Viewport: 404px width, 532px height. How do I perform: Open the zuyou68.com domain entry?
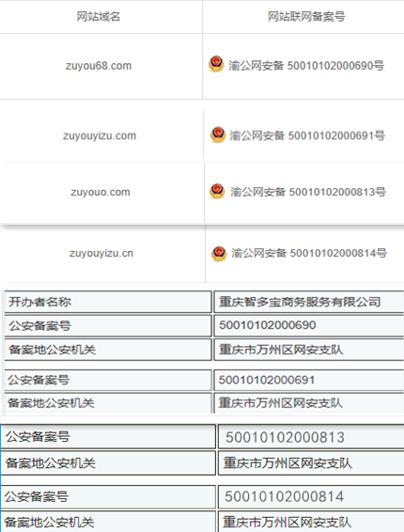(x=99, y=66)
